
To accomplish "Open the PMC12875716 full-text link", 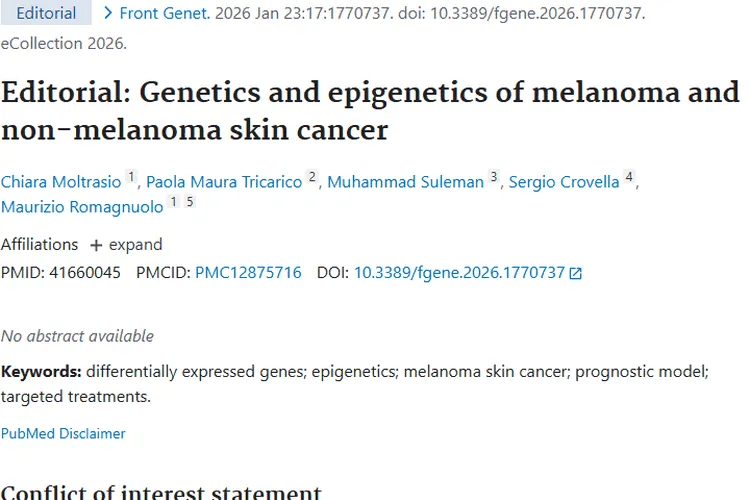I will click(248, 272).
